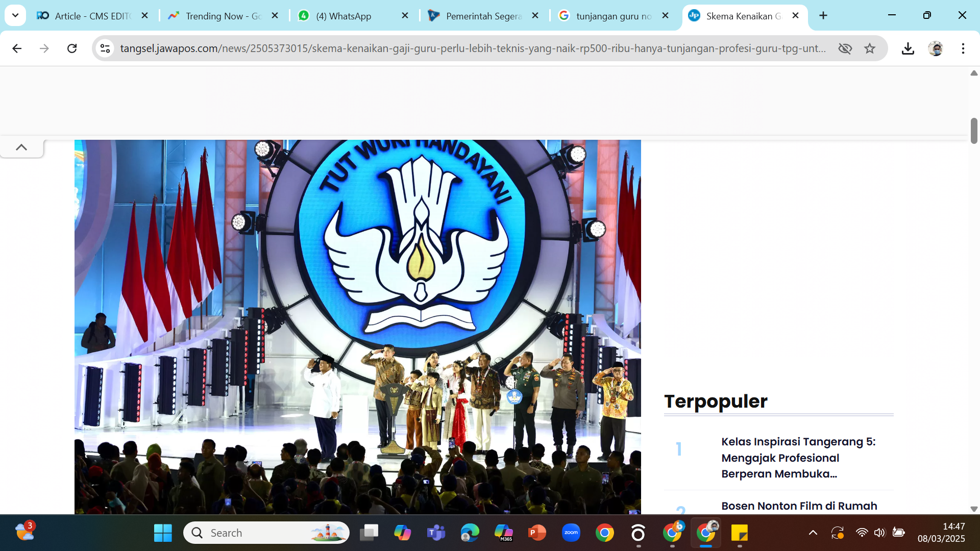Close the Skema Kenaikan Gaji tab

click(x=796, y=16)
